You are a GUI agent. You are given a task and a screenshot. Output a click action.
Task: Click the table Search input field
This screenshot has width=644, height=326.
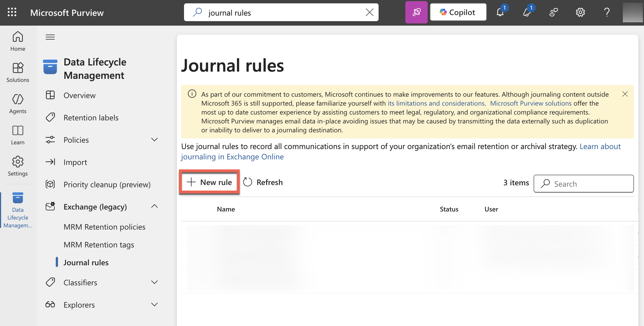[x=584, y=184]
